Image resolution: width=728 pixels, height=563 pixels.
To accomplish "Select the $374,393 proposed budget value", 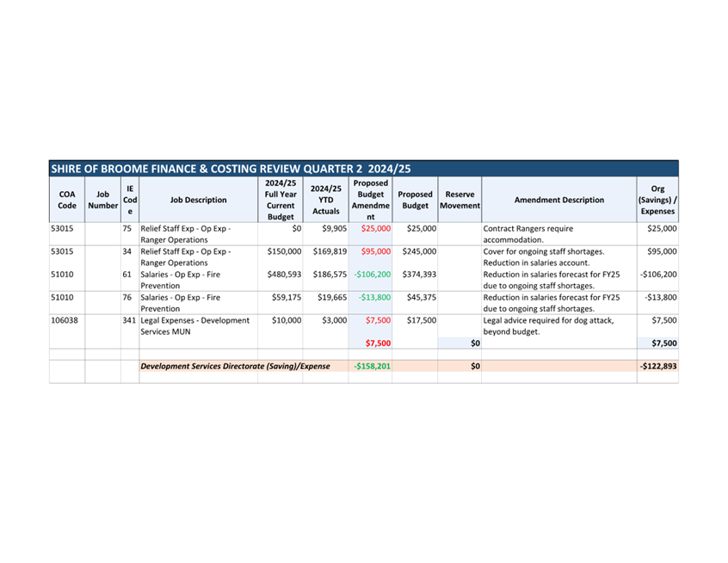I will [x=419, y=274].
